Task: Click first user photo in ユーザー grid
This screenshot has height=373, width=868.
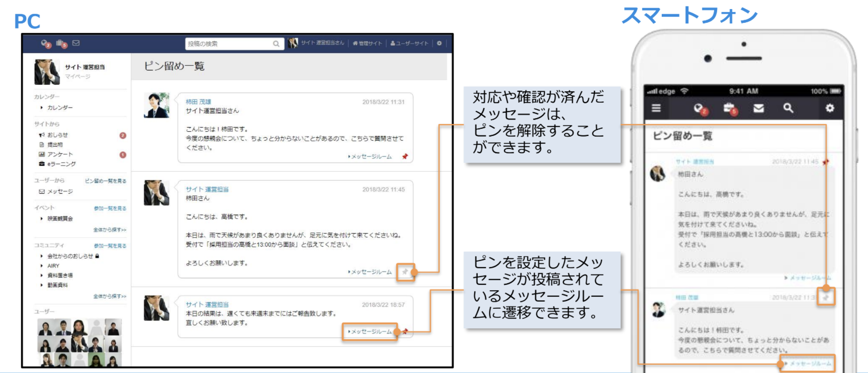Action: click(x=45, y=328)
